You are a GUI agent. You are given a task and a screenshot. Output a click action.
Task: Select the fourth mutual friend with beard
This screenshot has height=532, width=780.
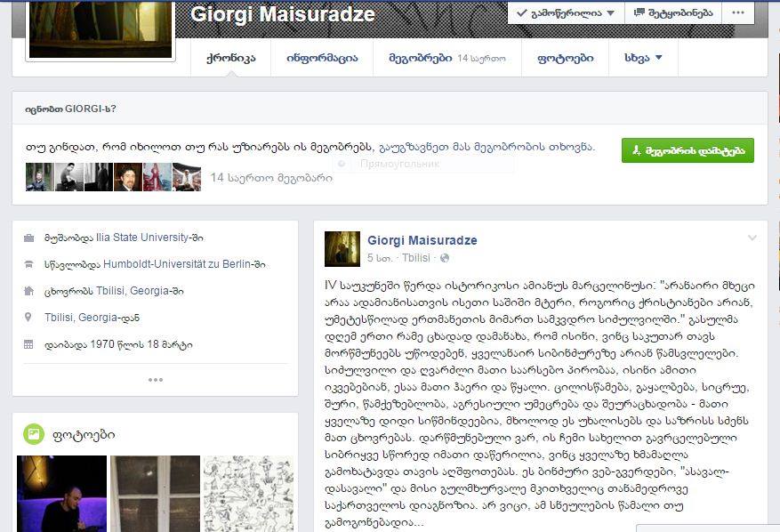(128, 177)
